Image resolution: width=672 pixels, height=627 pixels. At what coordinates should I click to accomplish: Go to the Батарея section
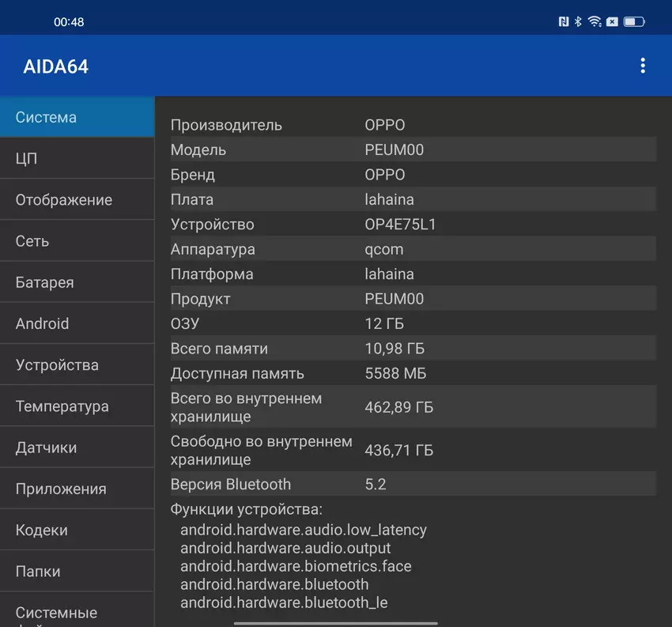(x=77, y=282)
